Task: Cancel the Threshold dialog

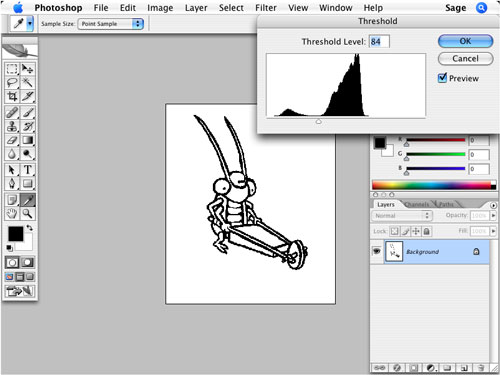Action: [465, 59]
